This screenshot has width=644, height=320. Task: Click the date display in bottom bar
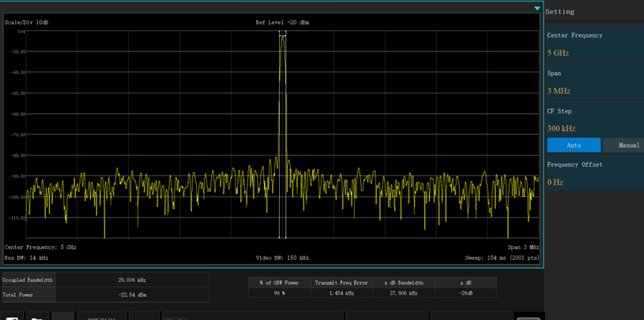[x=102, y=318]
